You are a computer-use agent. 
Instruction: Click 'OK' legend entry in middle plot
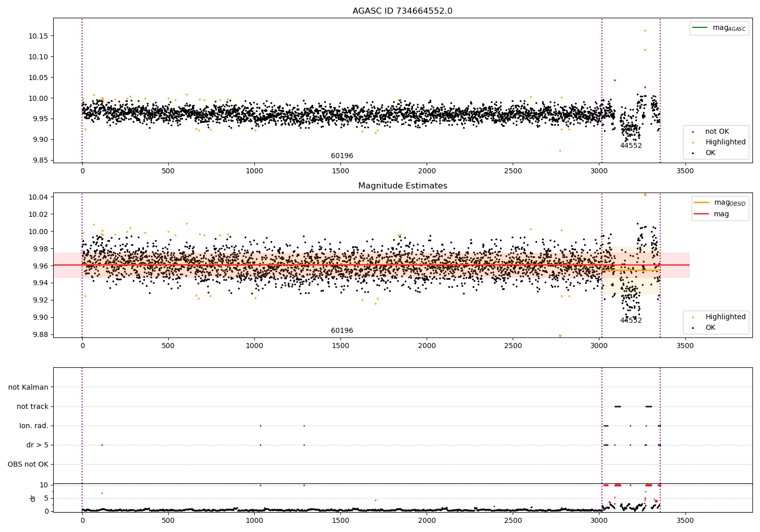pyautogui.click(x=710, y=328)
